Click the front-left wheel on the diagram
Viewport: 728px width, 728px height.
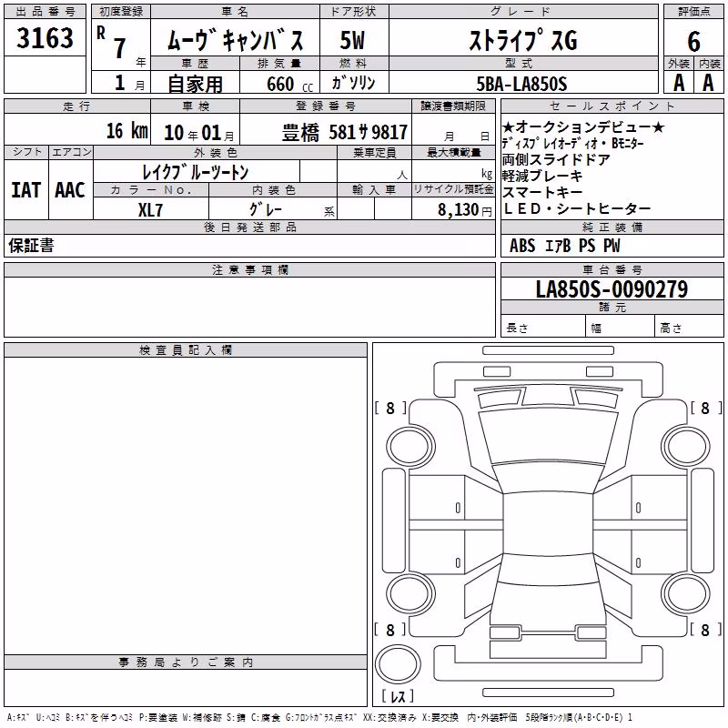point(410,447)
